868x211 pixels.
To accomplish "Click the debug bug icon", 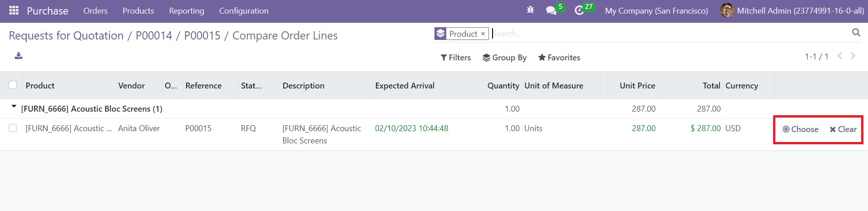I will (530, 10).
